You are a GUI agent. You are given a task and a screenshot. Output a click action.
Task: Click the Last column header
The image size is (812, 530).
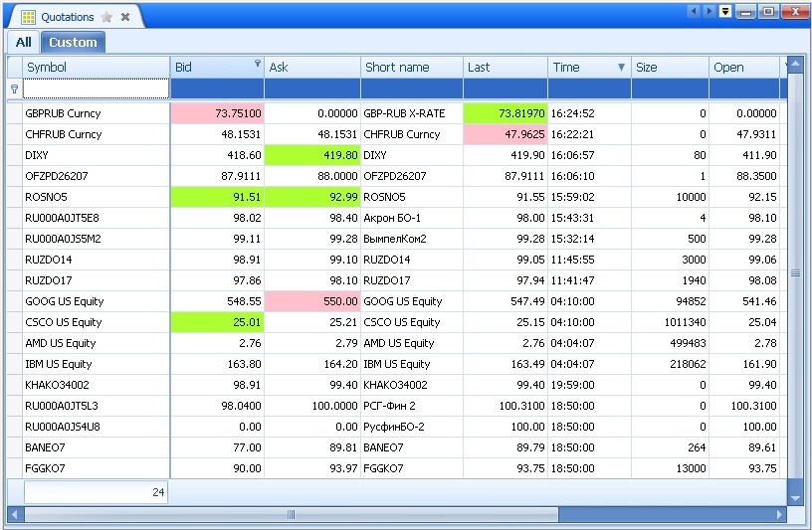click(505, 67)
